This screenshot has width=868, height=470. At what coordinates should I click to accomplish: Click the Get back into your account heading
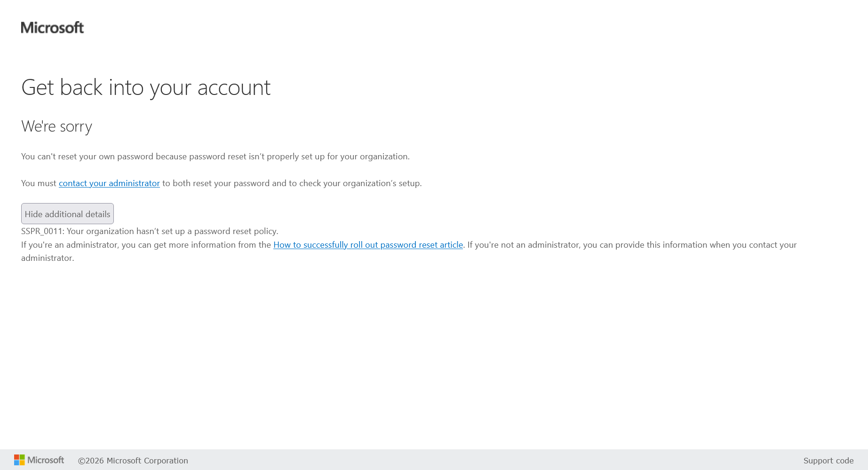[146, 87]
